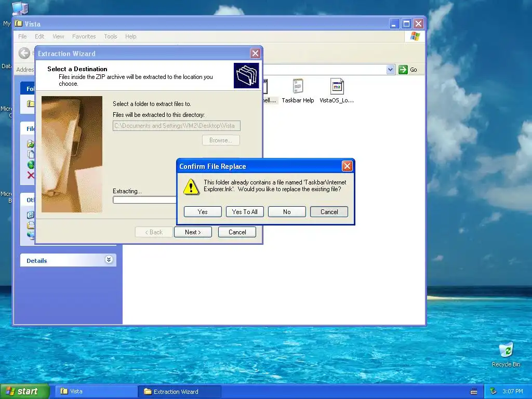Expand the address bar dropdown
532x399 pixels.
point(390,70)
